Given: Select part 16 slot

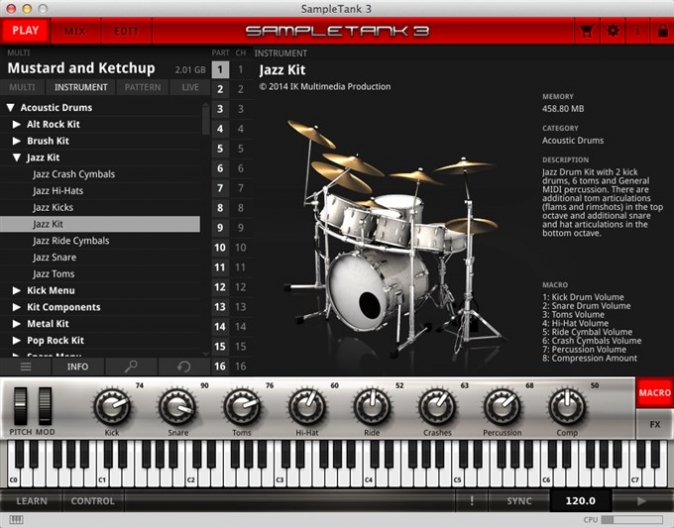Looking at the screenshot, I should [220, 366].
